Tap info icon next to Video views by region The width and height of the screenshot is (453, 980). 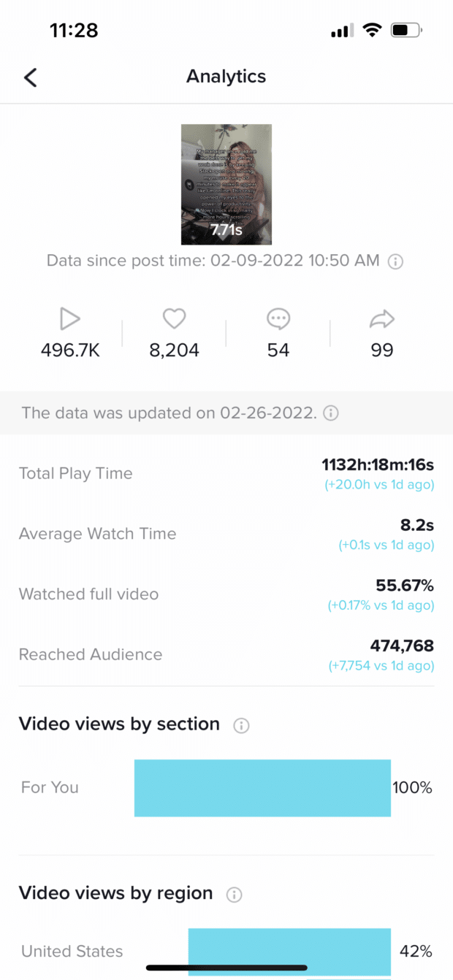click(235, 895)
